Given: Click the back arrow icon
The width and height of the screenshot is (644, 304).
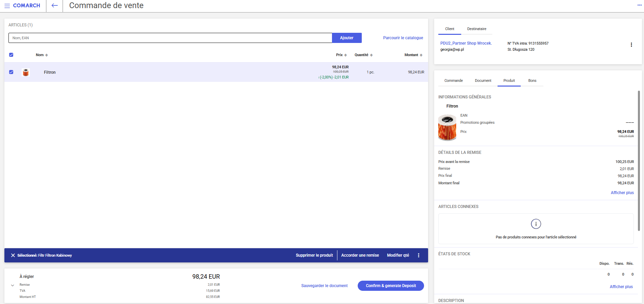Looking at the screenshot, I should [54, 6].
